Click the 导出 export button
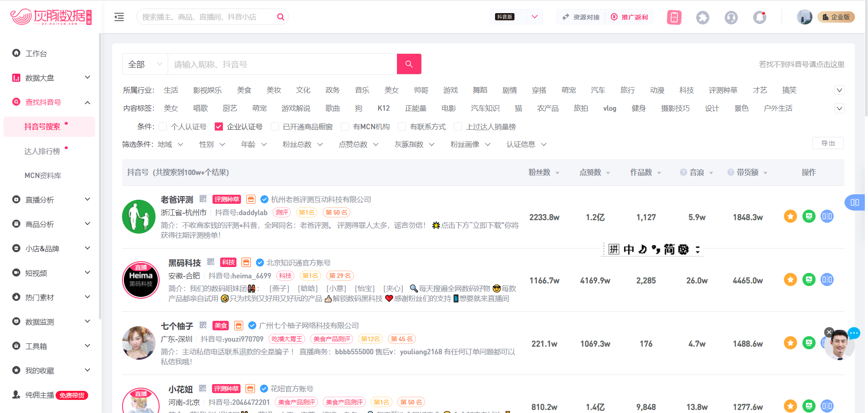The height and width of the screenshot is (413, 868). point(828,143)
